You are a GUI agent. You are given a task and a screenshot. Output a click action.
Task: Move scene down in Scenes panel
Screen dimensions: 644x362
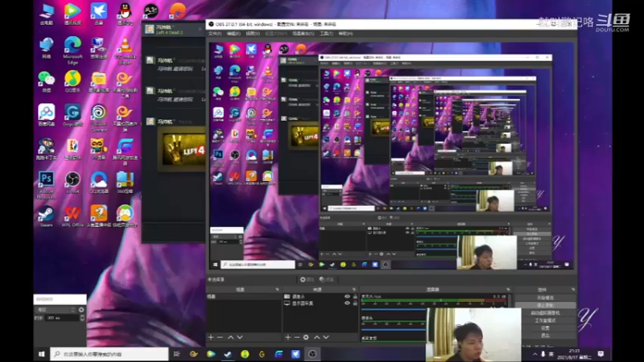(240, 337)
